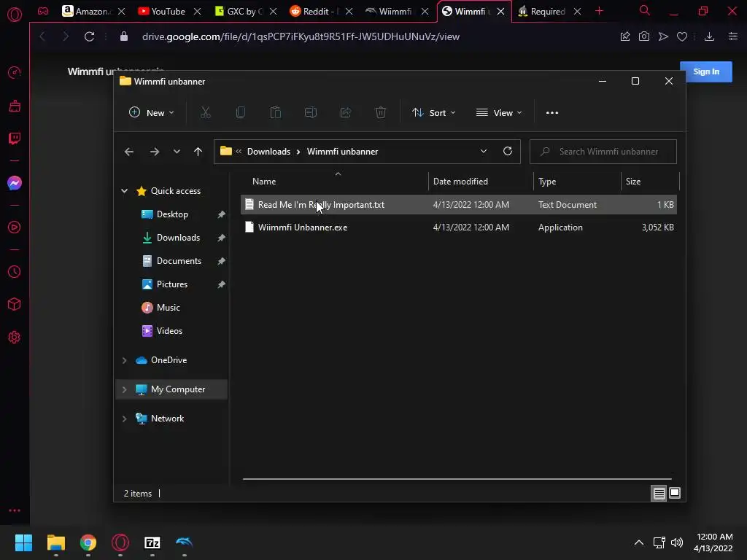Viewport: 747px width, 560px height.
Task: Click the Sign In button on Drive
Action: [x=706, y=71]
